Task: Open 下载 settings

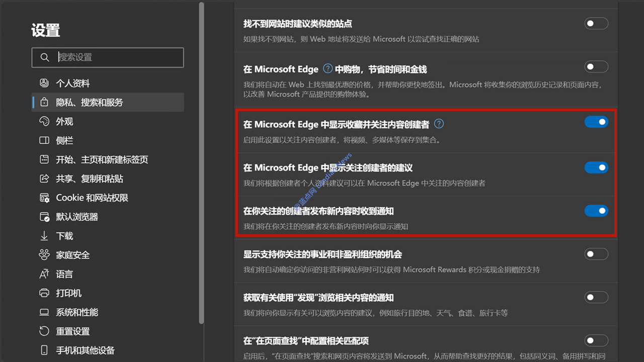Action: [108, 236]
